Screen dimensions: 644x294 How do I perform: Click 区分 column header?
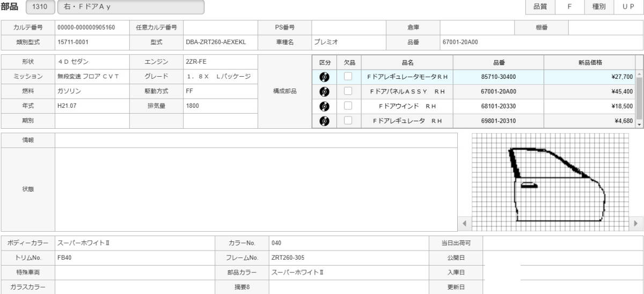(x=324, y=62)
